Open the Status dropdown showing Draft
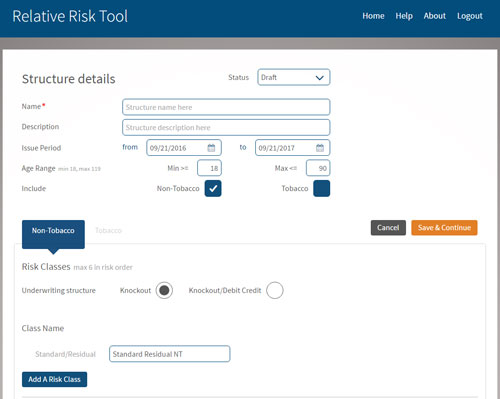 (x=294, y=77)
